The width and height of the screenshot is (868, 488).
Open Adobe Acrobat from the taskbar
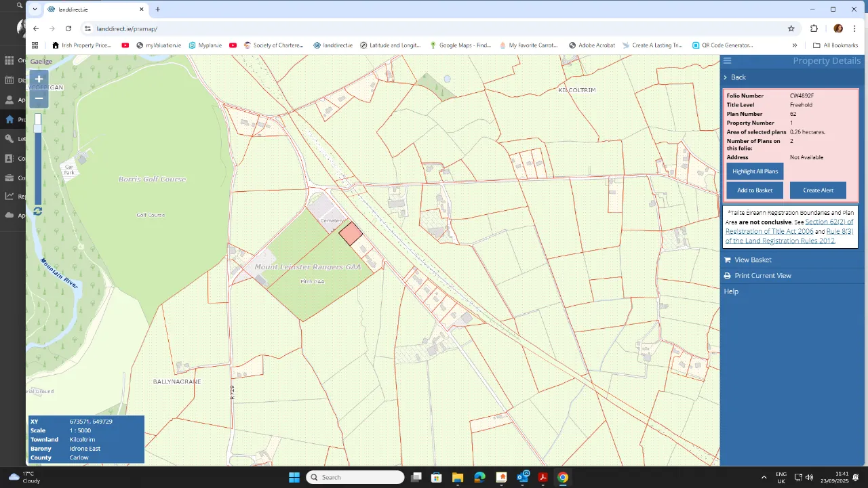544,477
